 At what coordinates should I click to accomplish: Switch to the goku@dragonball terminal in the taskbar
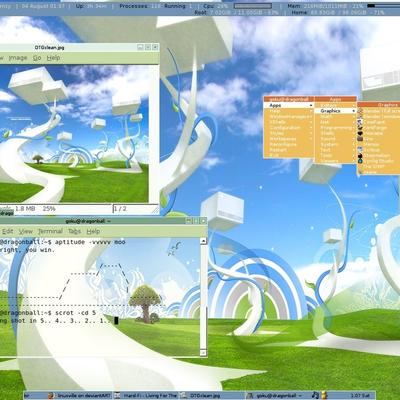(278, 396)
